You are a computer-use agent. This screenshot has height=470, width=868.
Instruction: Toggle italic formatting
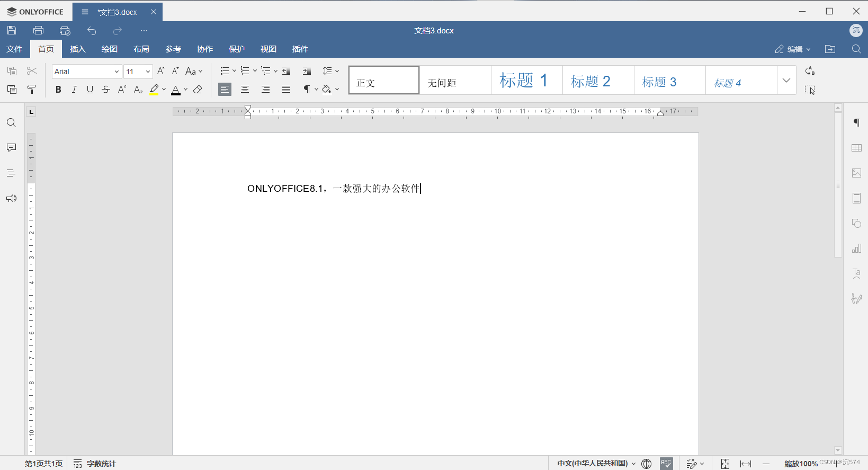coord(74,90)
